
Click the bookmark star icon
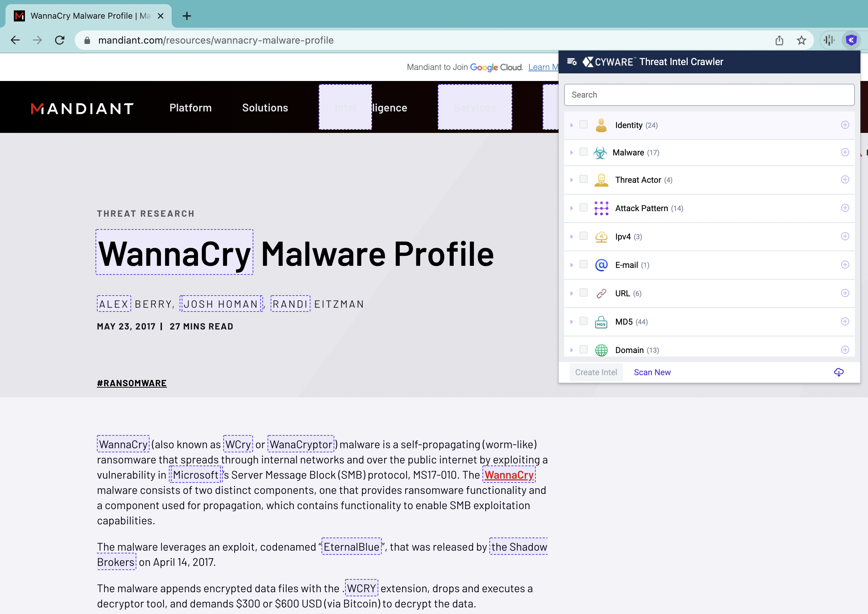click(x=801, y=40)
